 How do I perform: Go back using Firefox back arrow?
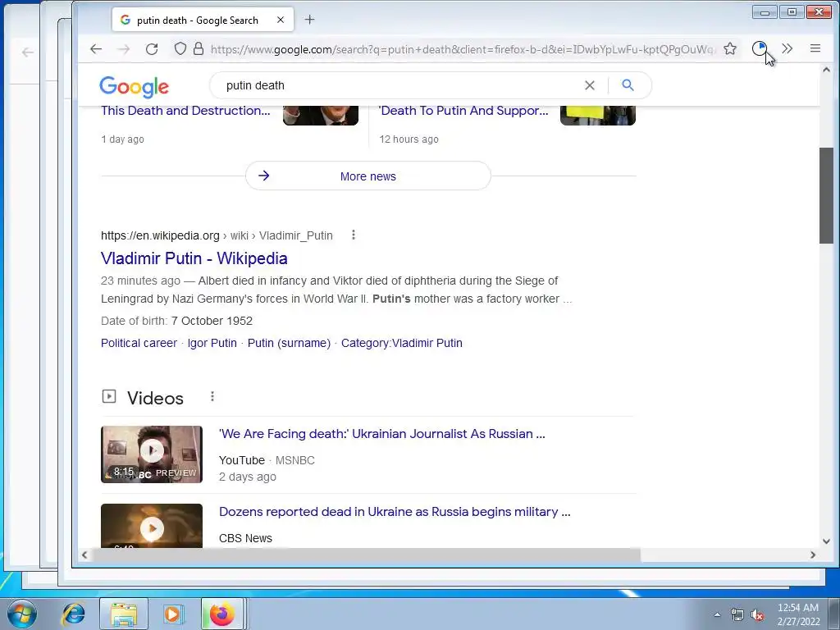point(96,49)
